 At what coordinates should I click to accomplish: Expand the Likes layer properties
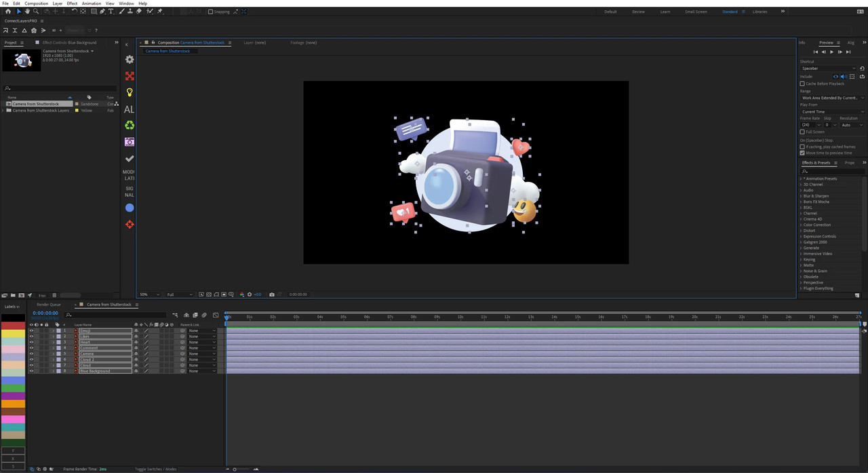point(54,337)
